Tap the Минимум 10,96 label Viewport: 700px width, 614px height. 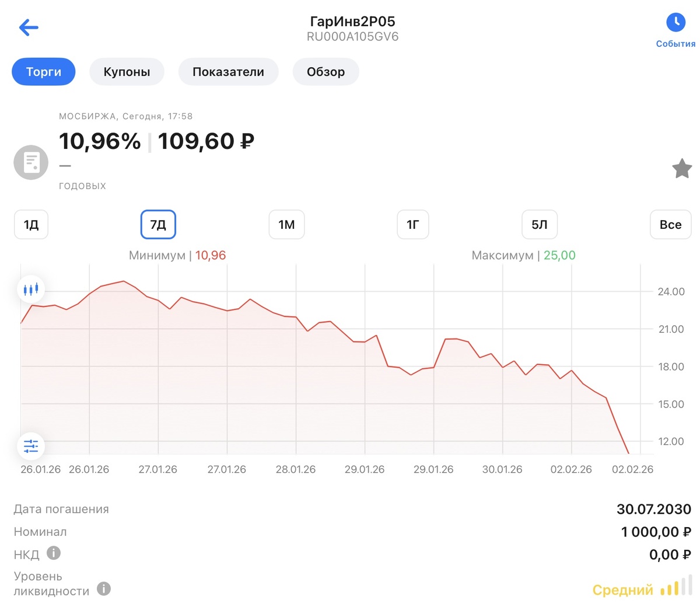click(x=177, y=256)
